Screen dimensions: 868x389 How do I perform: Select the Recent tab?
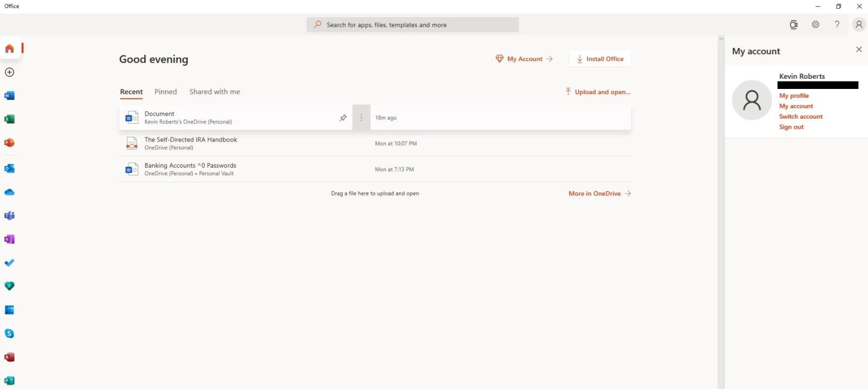tap(132, 92)
